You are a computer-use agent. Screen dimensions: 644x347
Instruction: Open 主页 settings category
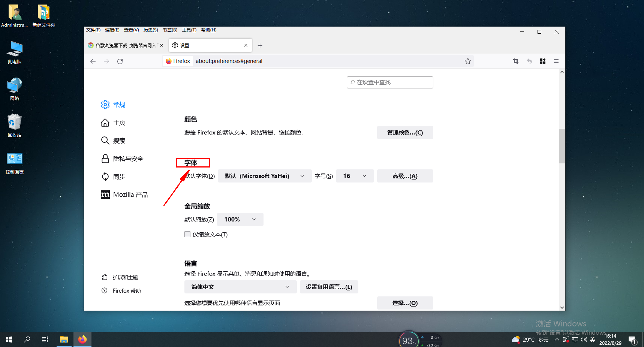[113, 123]
